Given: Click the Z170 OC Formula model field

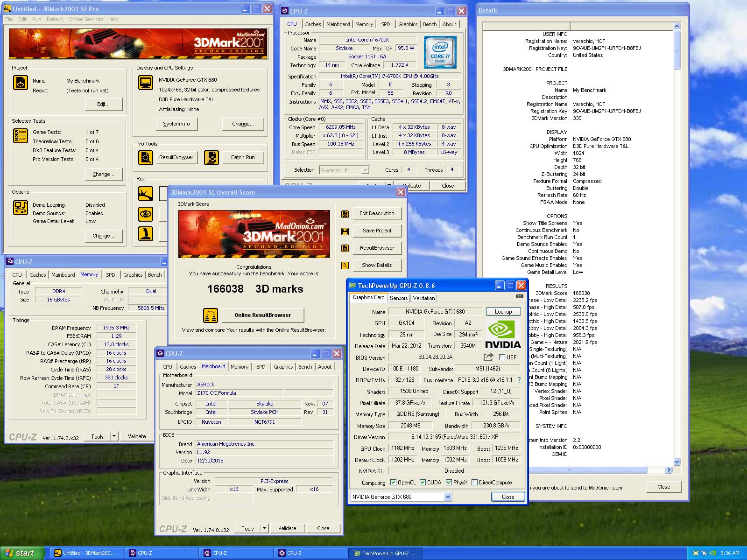Looking at the screenshot, I should click(x=240, y=393).
